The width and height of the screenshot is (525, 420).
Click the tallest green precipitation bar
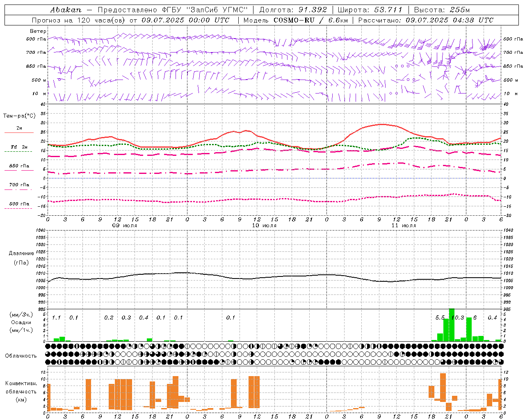452,324
